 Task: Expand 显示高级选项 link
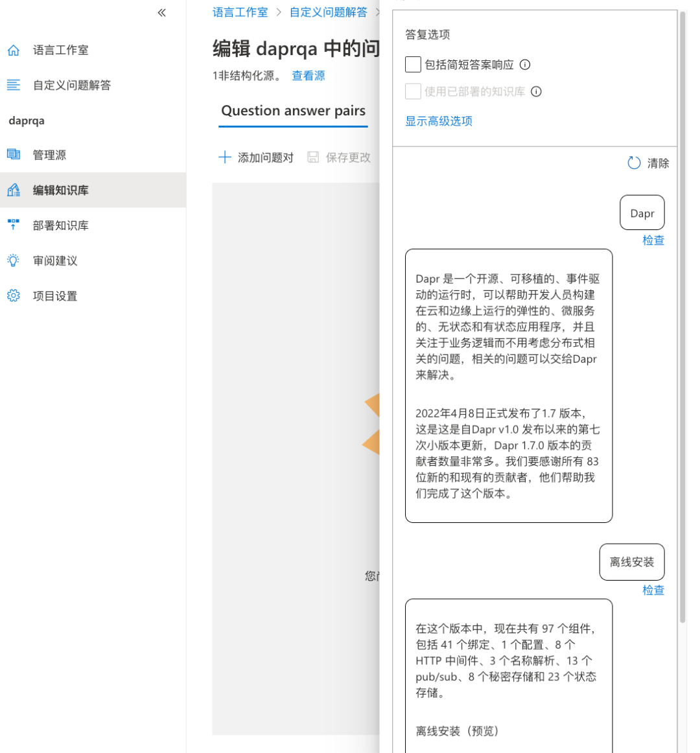(439, 121)
